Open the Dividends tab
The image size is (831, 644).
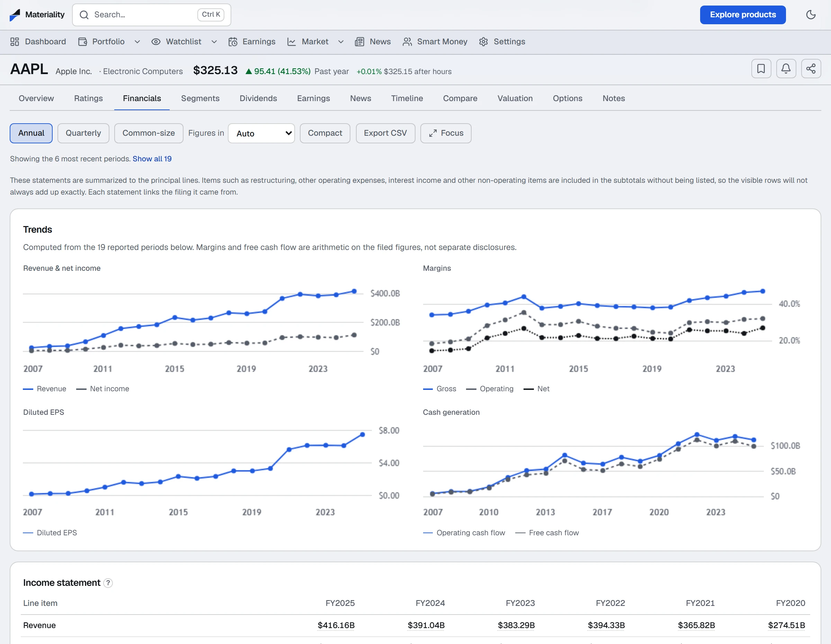(x=258, y=98)
